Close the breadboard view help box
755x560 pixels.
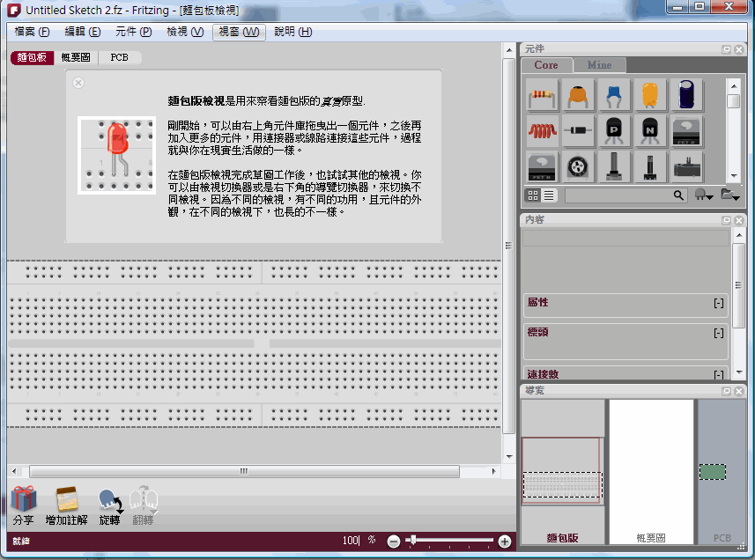coord(78,83)
